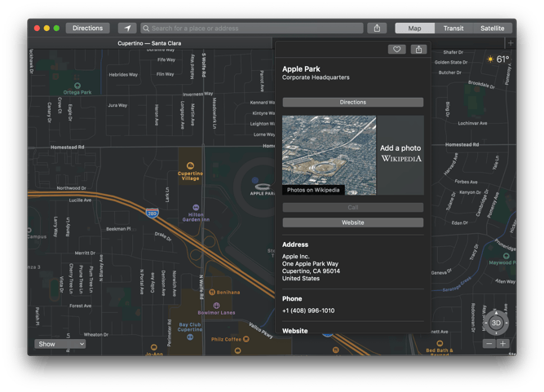Select the Maywood Park marker
The height and width of the screenshot is (392, 544).
[x=506, y=256]
